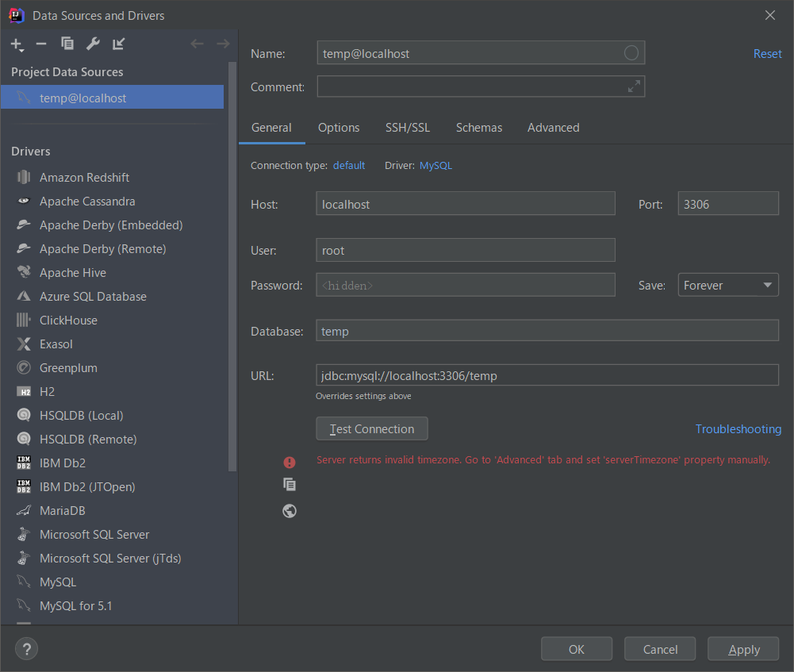Open driver settings wrench icon

pyautogui.click(x=93, y=44)
